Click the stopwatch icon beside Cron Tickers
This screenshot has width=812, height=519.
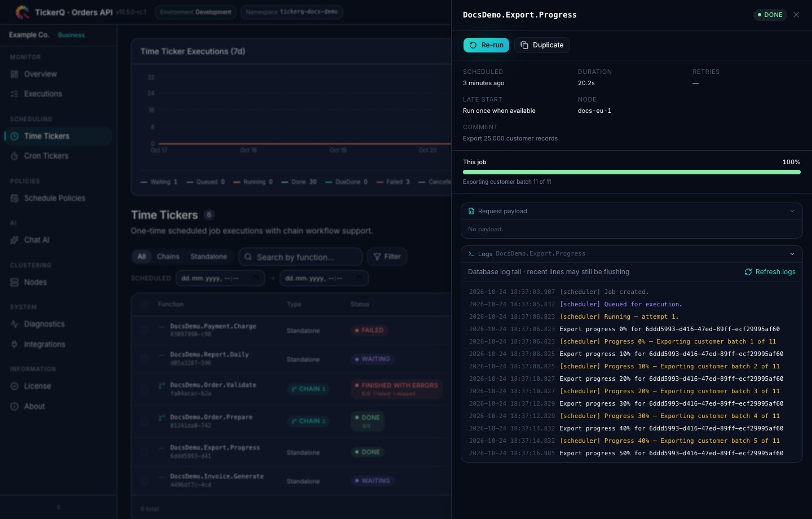tap(15, 156)
